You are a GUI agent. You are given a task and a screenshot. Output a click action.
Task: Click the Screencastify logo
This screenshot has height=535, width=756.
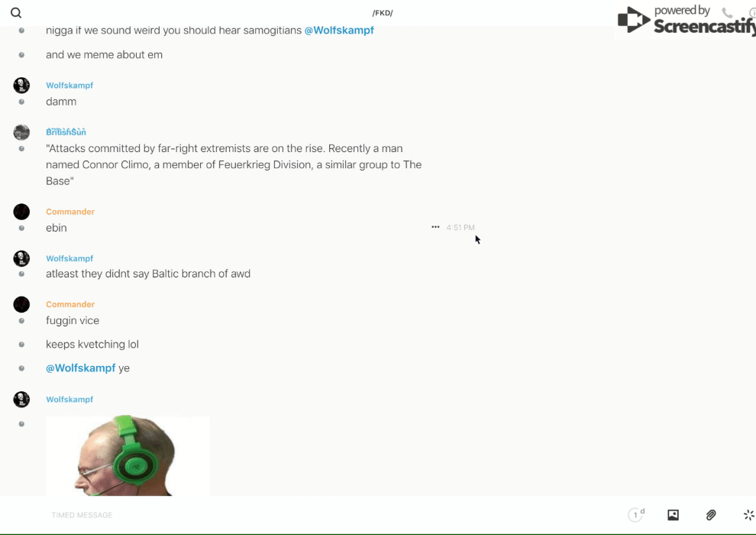[687, 20]
